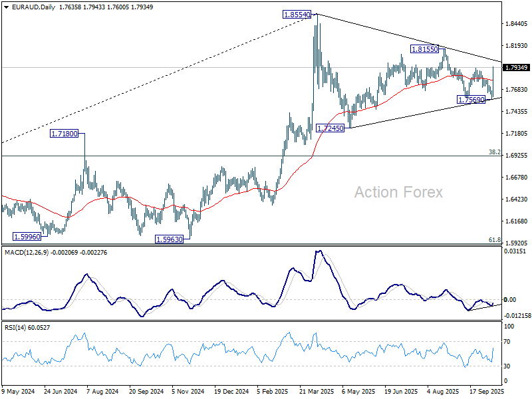
Task: Click the 24 Jun 2024 date label
Action: [61, 391]
